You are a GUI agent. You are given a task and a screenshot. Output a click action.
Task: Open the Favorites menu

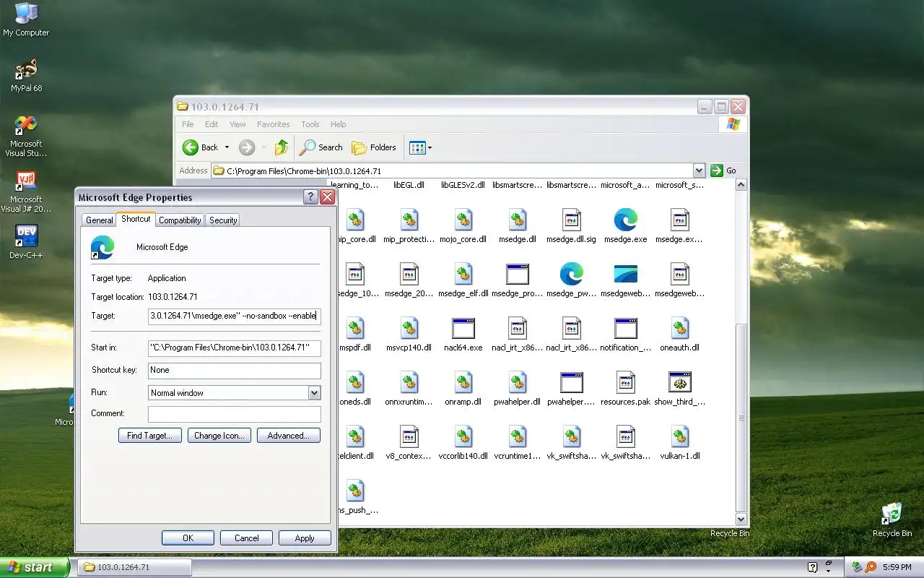click(x=273, y=124)
